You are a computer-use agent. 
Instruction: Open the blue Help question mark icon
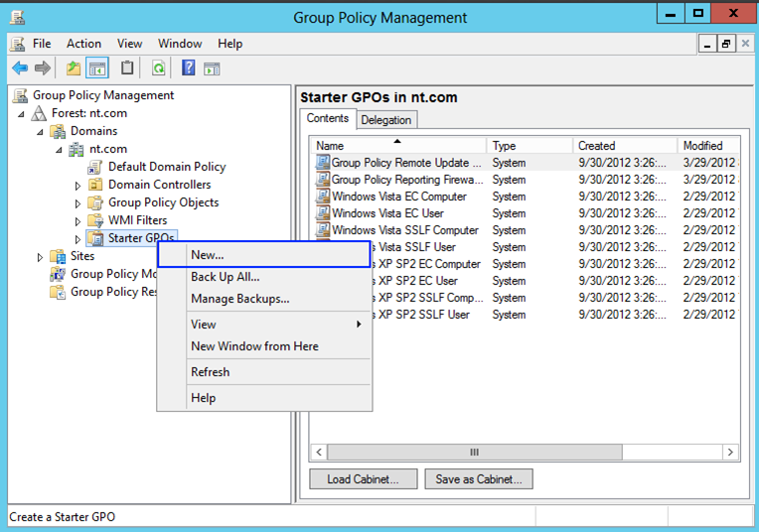[x=189, y=67]
